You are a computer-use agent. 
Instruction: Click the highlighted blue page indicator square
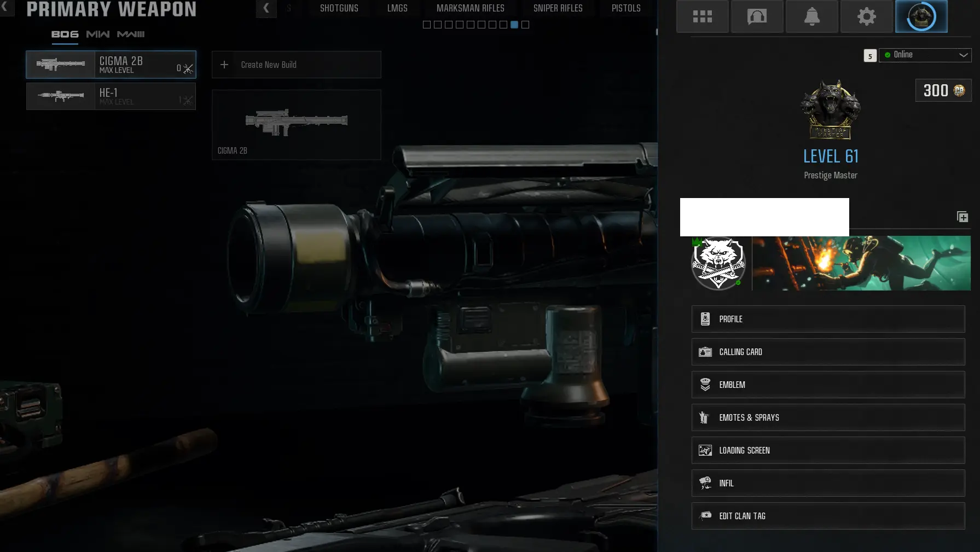click(514, 25)
